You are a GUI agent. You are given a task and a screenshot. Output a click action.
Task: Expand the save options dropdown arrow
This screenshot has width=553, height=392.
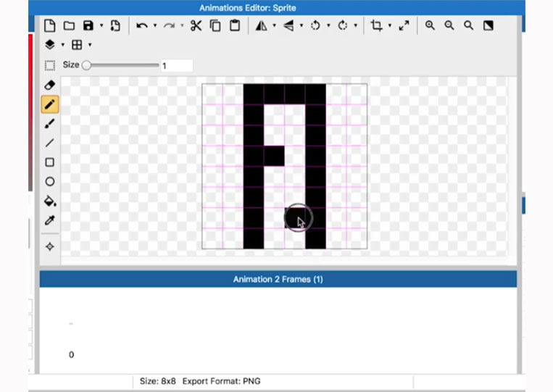click(x=101, y=25)
